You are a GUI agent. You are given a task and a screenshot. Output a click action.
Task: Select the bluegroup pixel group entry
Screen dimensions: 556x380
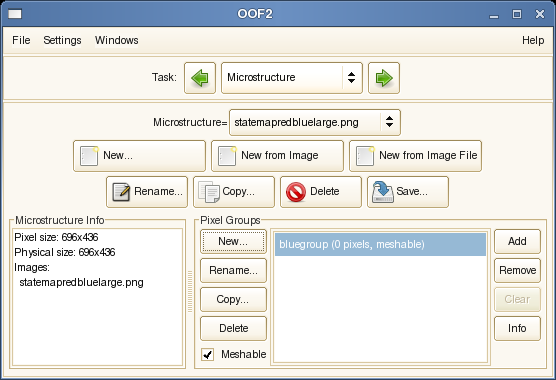tap(380, 244)
